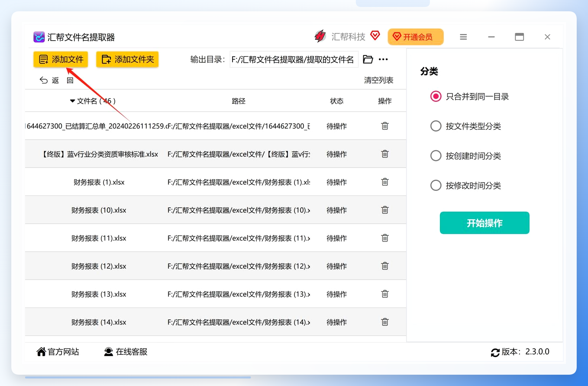588x386 pixels.
Task: Click 待操作 status of 财务报表 (13).xlsx
Action: pyautogui.click(x=336, y=294)
